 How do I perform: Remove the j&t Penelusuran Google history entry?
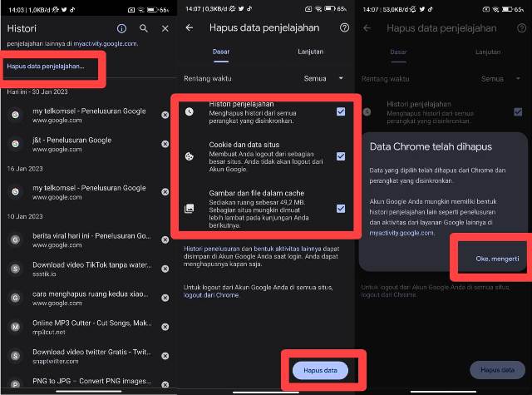click(x=165, y=144)
